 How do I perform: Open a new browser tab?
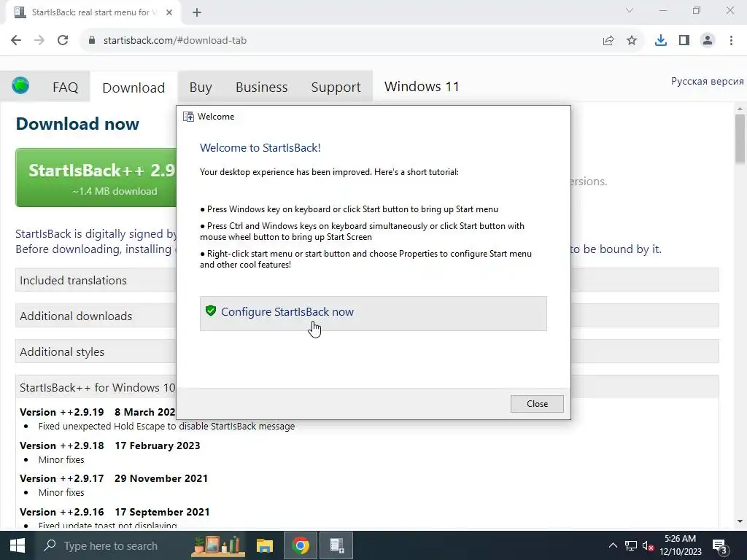coord(197,12)
